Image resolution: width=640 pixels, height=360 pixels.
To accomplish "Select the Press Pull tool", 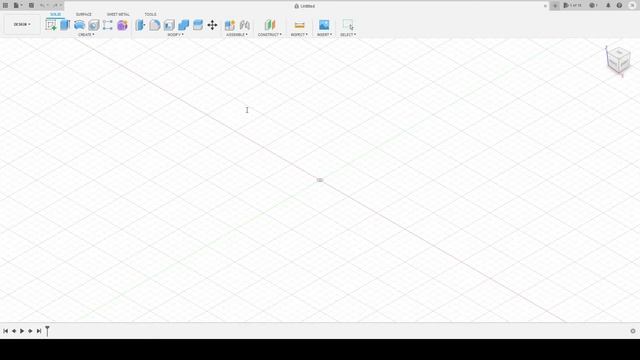I will (140, 25).
